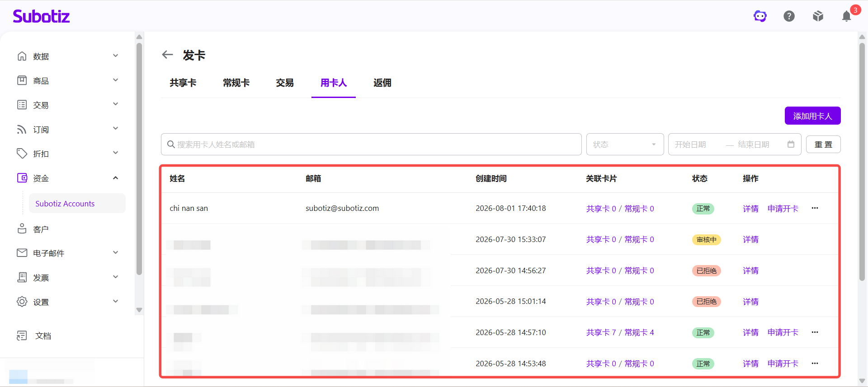Click 申请开卡 on 2026-05-28 14:57:10 row
Screen dimensions: 868x387
(x=783, y=332)
